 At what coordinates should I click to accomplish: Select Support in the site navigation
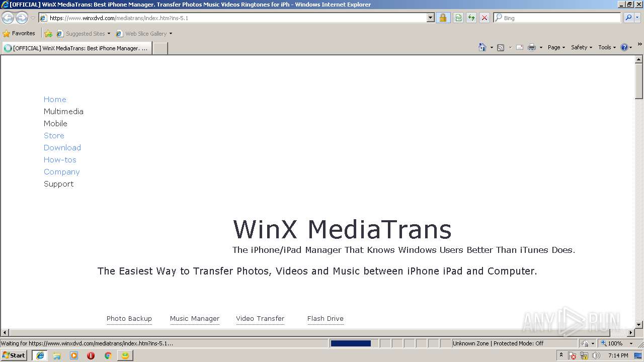point(58,184)
